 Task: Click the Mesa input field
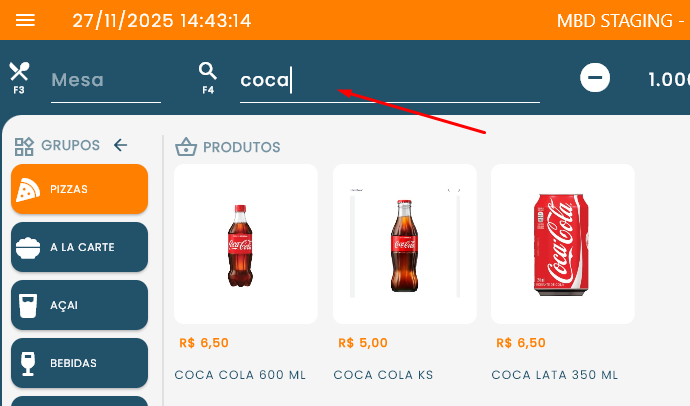(104, 81)
